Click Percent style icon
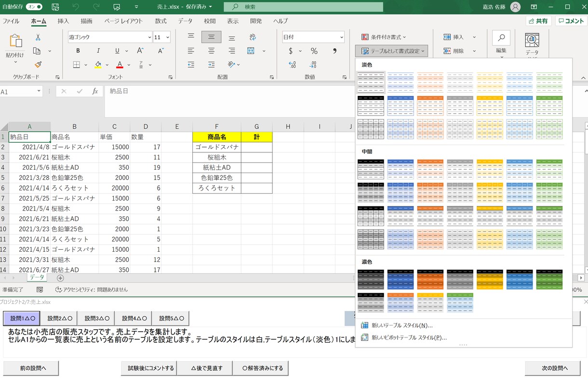Screen dimensions: 588x378 [314, 51]
